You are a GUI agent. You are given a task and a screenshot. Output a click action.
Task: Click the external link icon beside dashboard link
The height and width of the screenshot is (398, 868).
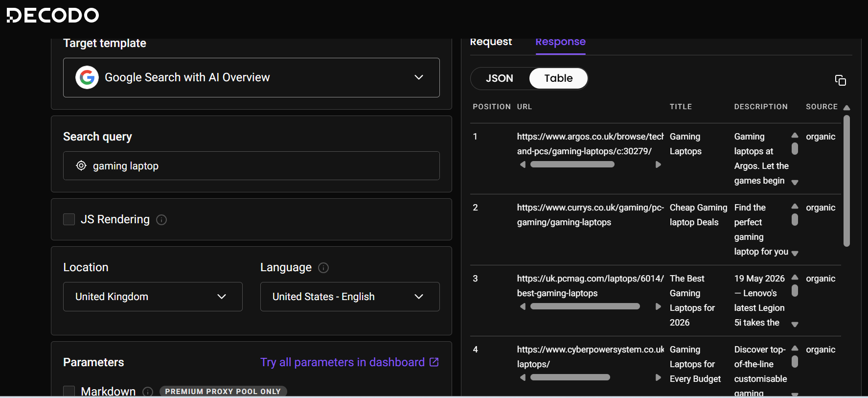point(434,362)
